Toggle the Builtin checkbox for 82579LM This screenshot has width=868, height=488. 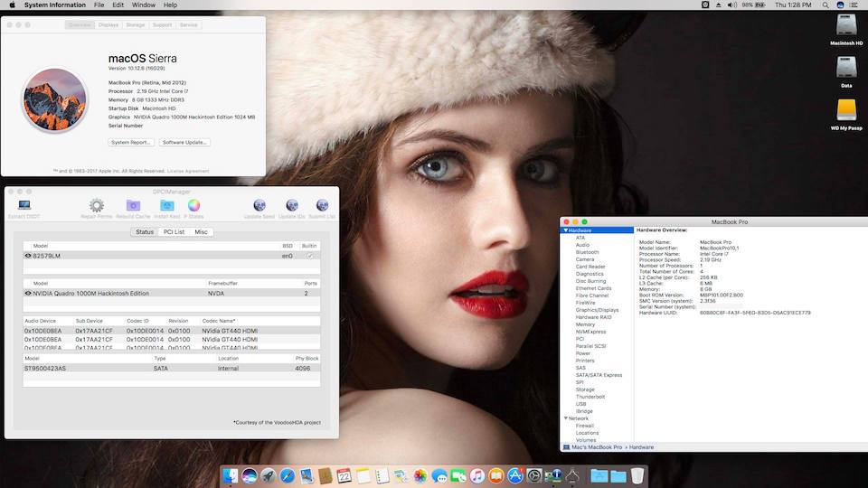pyautogui.click(x=310, y=256)
